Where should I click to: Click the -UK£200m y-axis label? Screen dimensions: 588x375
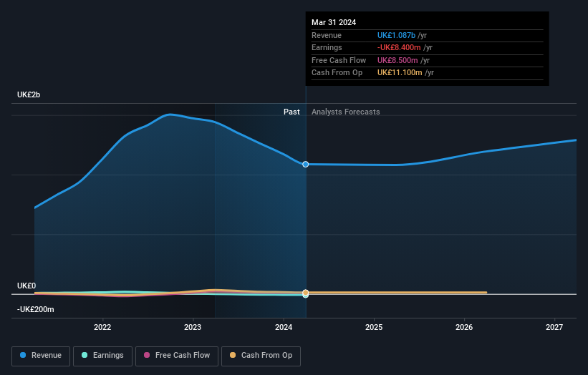pos(35,309)
